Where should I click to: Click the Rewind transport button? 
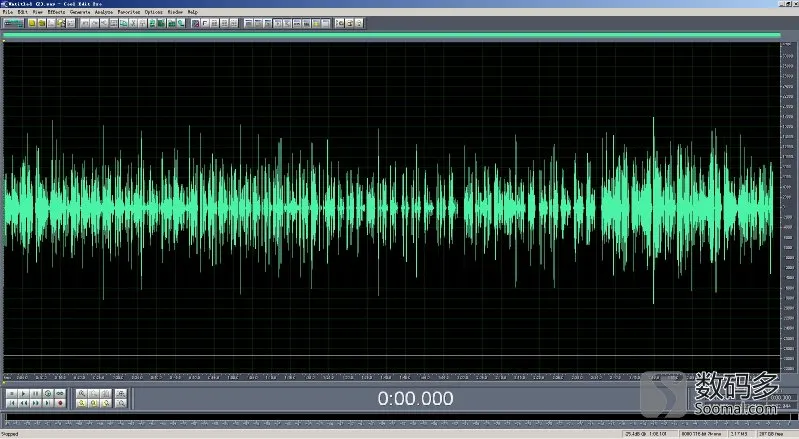tap(23, 403)
